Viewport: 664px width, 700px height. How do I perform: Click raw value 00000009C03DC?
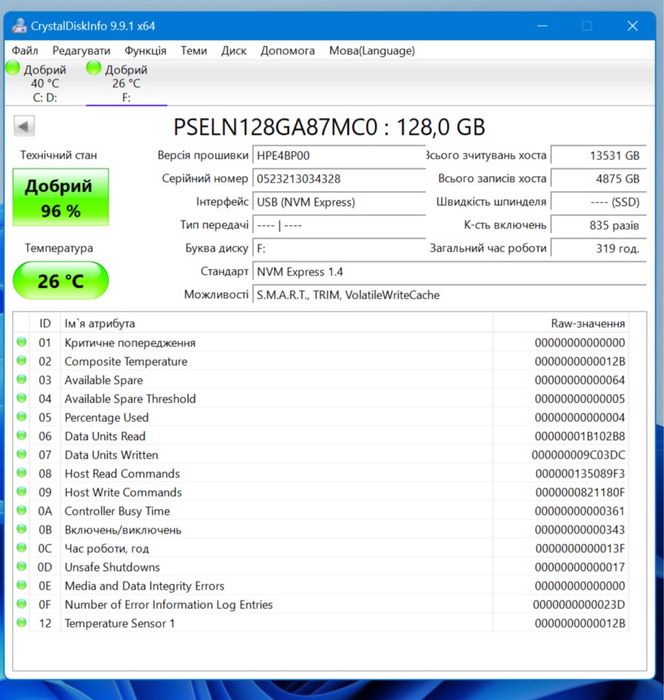coord(578,455)
